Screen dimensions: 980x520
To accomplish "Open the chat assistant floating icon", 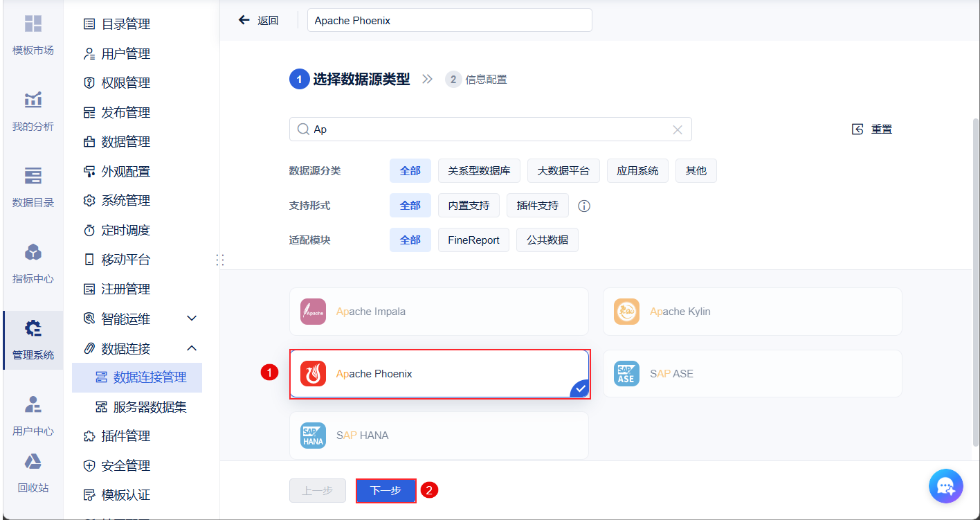I will coord(945,486).
